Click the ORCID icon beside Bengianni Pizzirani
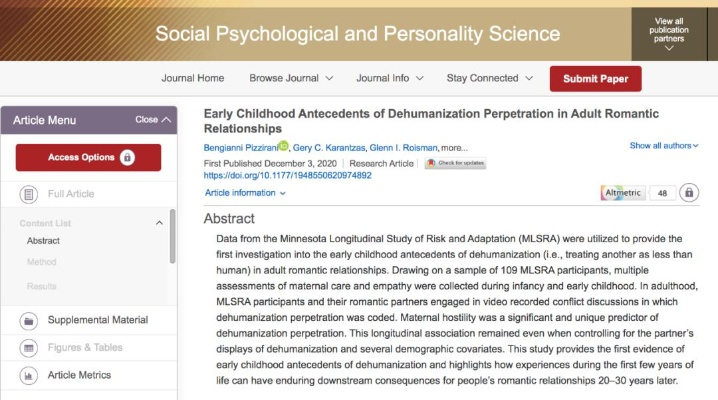Image resolution: width=718 pixels, height=400 pixels. click(283, 147)
